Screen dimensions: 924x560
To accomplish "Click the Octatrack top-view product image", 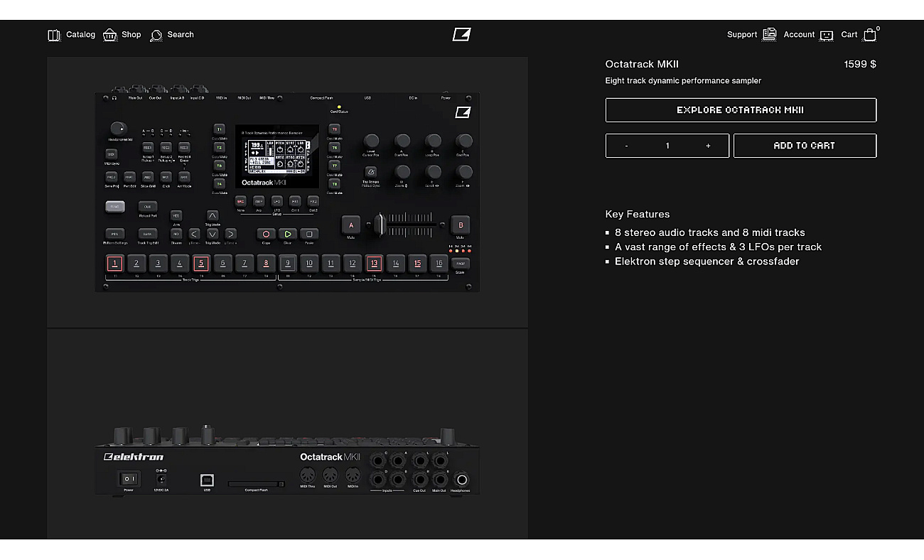I will 287,192.
